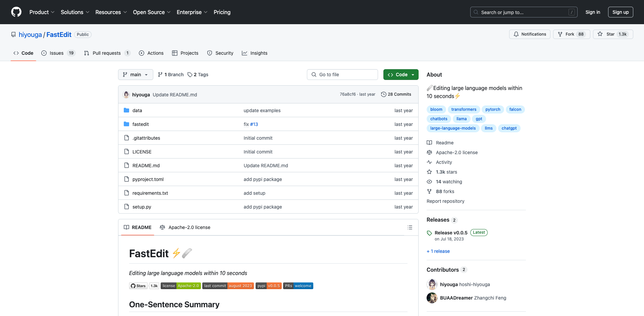Fork the repository
Image resolution: width=644 pixels, height=316 pixels.
[572, 34]
